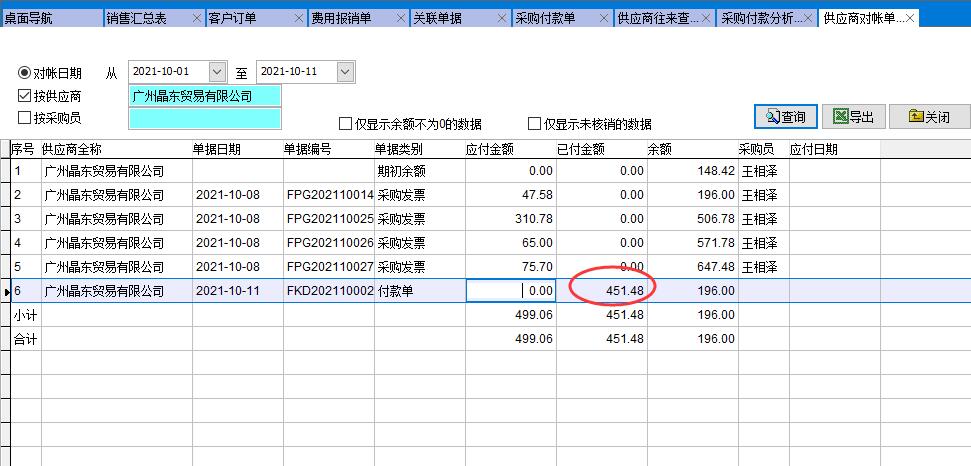The width and height of the screenshot is (971, 466).
Task: Close the 采购付款单 tab
Action: tap(604, 19)
